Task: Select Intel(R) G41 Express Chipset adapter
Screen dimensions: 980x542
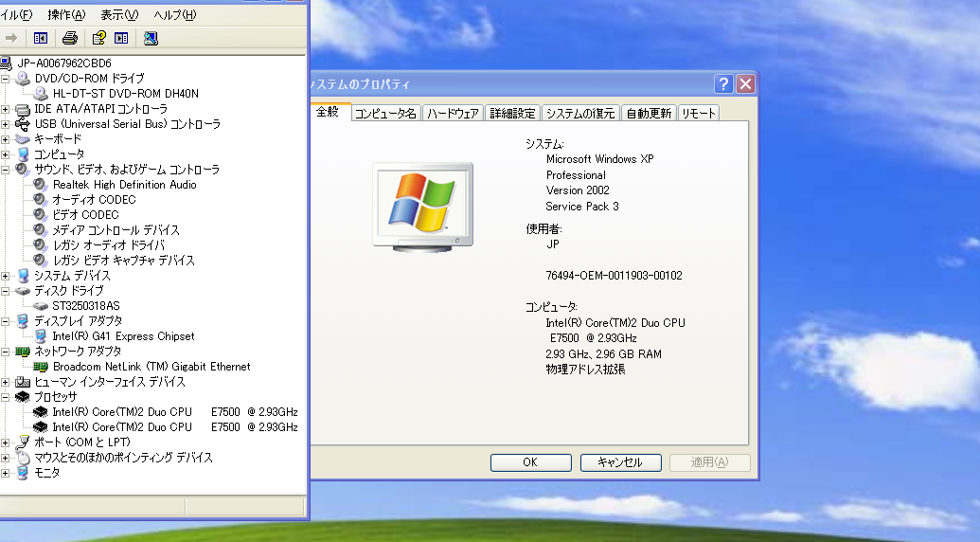Action: pyautogui.click(x=123, y=336)
